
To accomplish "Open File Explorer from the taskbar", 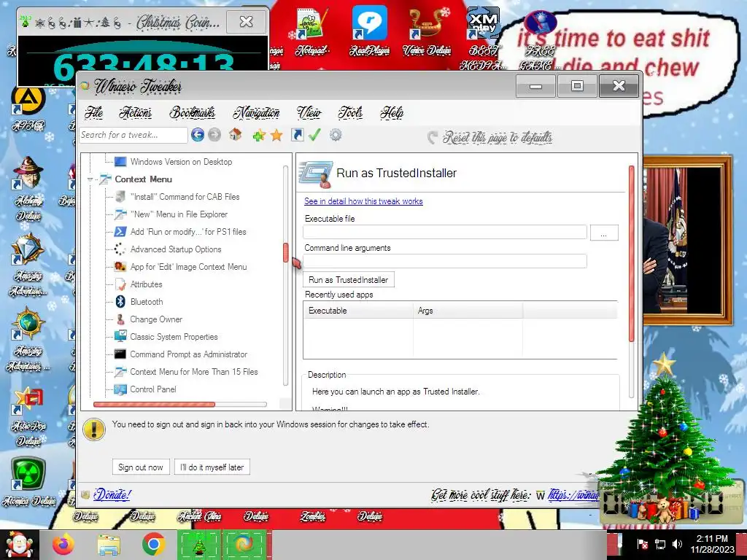I will tap(108, 545).
